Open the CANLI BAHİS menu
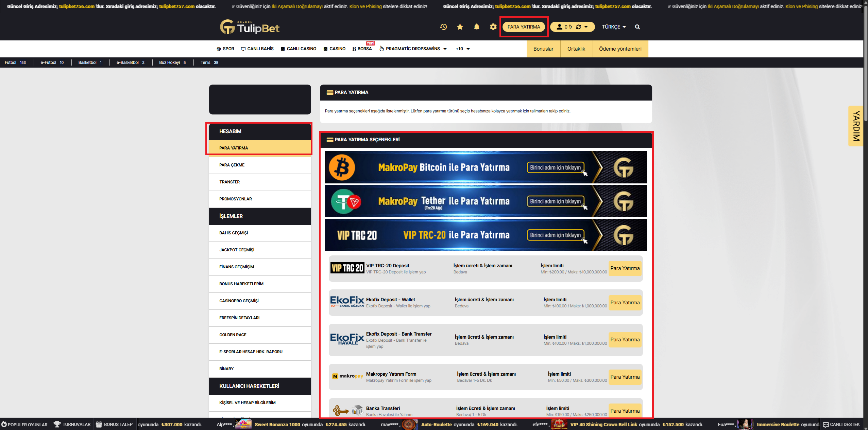Image resolution: width=868 pixels, height=430 pixels. 257,49
